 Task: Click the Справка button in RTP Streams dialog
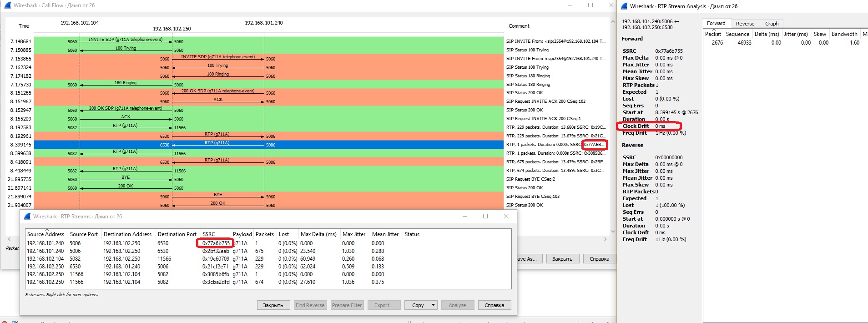coord(494,305)
